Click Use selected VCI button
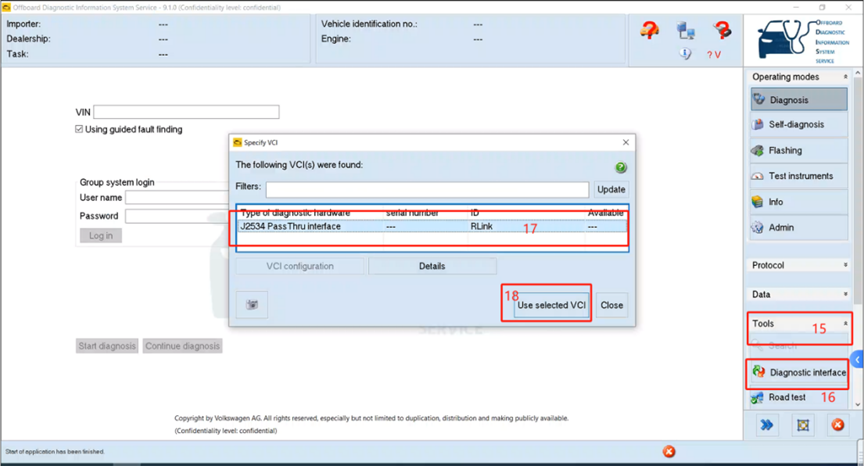This screenshot has width=864, height=466. pyautogui.click(x=552, y=305)
